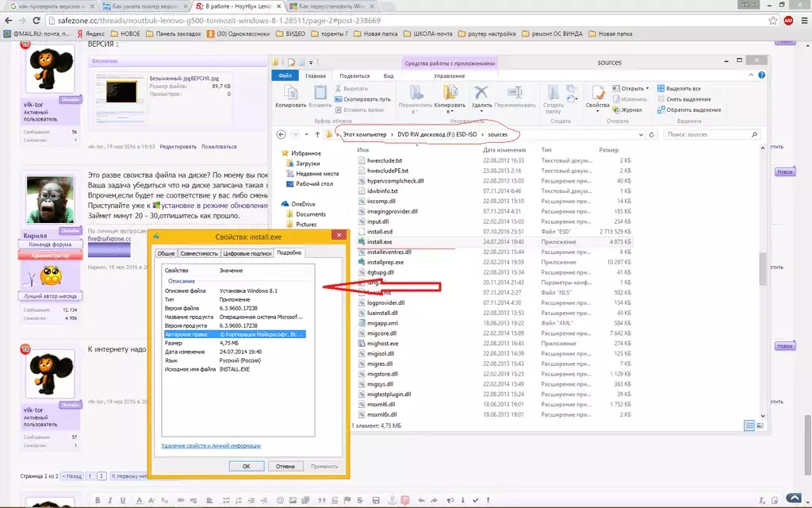Click the Explorer search sources field
The width and height of the screenshot is (812, 508).
tap(711, 135)
